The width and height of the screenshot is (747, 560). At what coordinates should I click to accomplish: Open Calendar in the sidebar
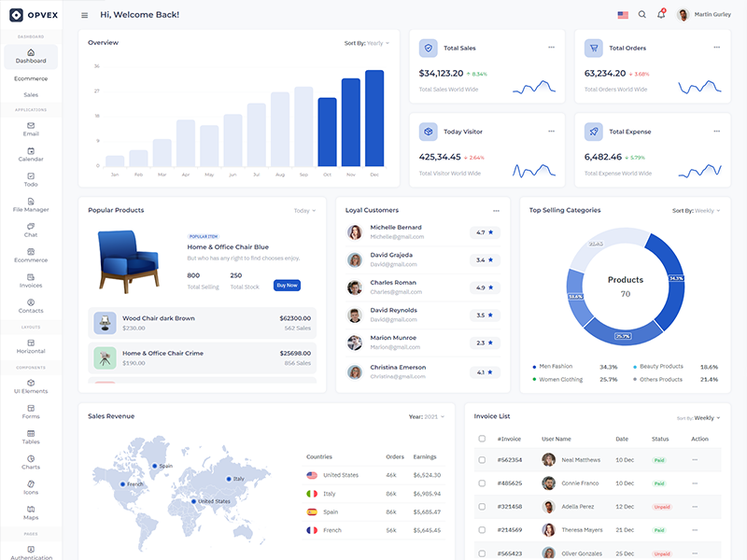[x=31, y=154]
